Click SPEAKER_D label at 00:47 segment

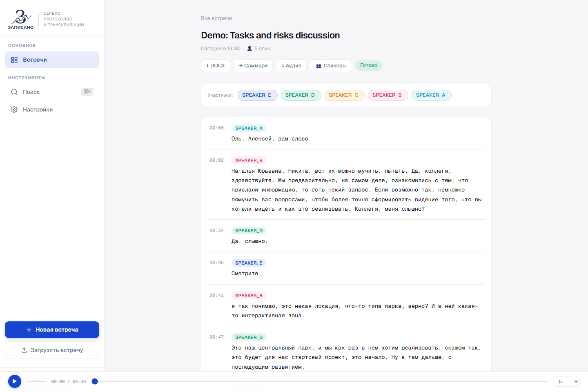point(249,337)
